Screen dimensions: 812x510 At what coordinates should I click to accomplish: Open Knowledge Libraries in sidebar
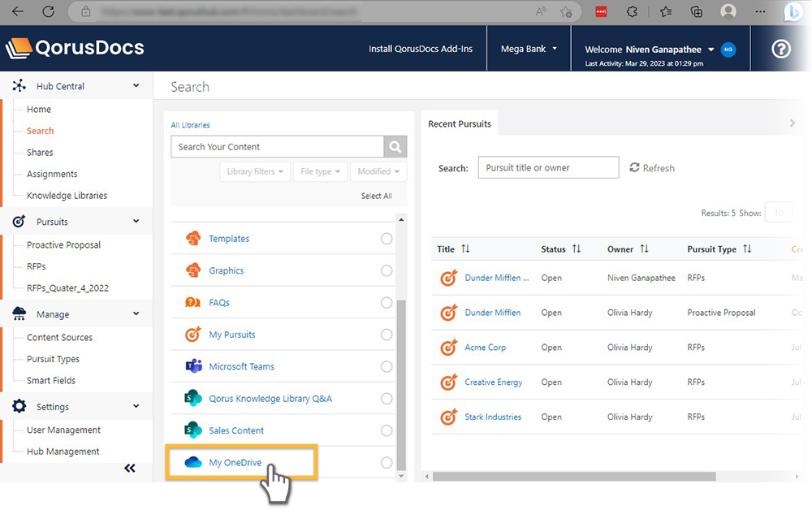67,196
